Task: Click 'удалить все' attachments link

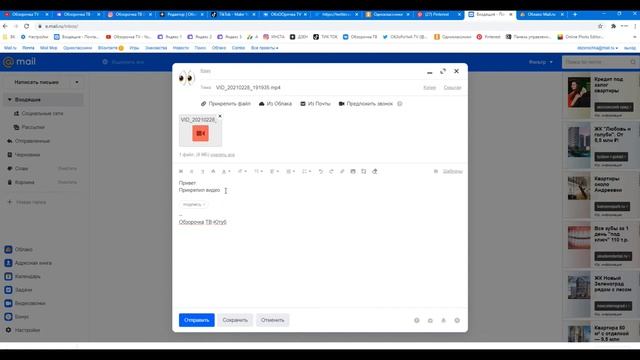Action: tap(222, 155)
